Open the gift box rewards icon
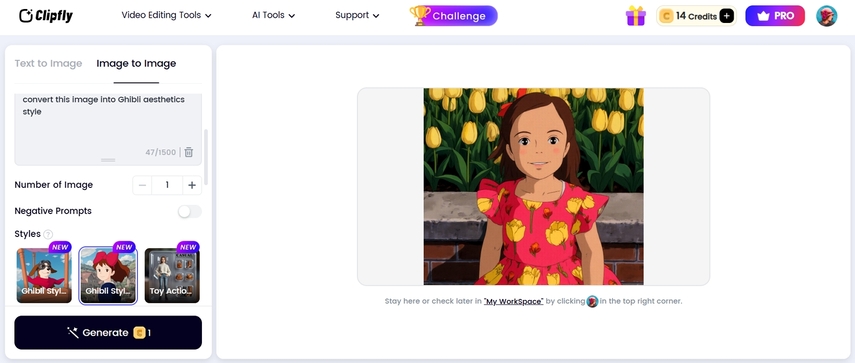Image resolution: width=855 pixels, height=363 pixels. point(635,16)
